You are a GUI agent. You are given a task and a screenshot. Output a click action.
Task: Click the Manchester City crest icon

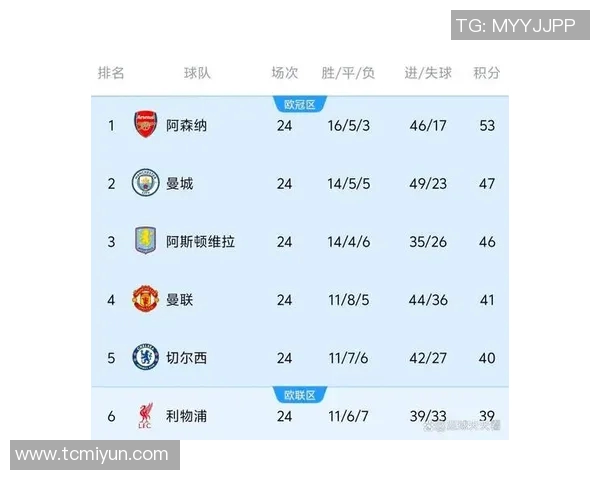point(146,183)
